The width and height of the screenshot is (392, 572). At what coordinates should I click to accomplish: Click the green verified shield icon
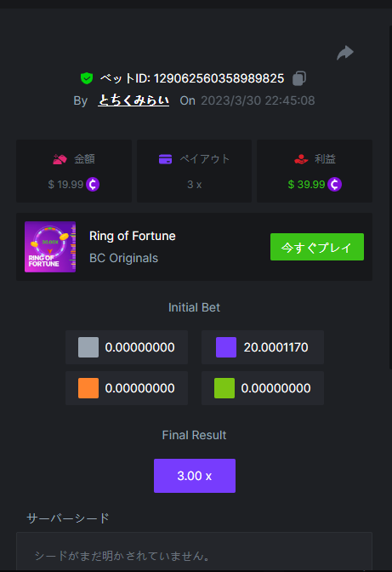pos(87,78)
